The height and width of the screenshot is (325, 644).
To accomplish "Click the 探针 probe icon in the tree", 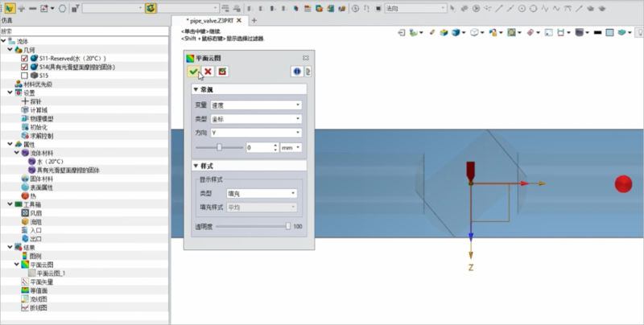I will (25, 101).
